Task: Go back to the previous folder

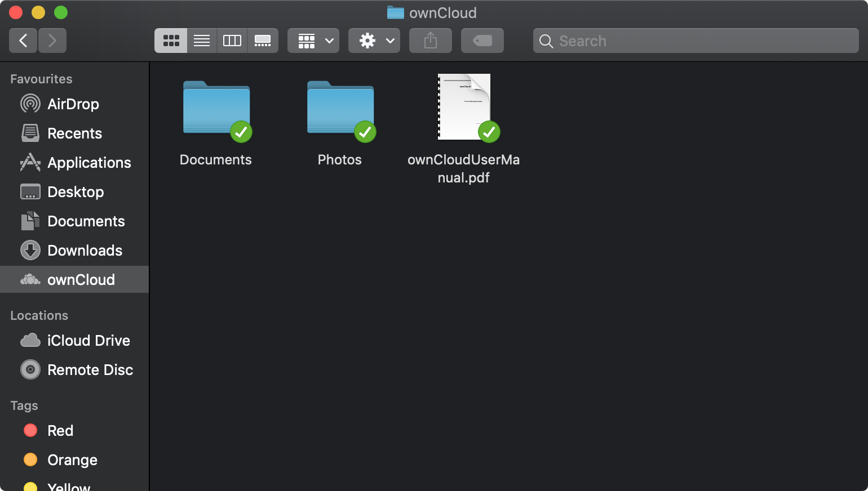Action: coord(23,41)
